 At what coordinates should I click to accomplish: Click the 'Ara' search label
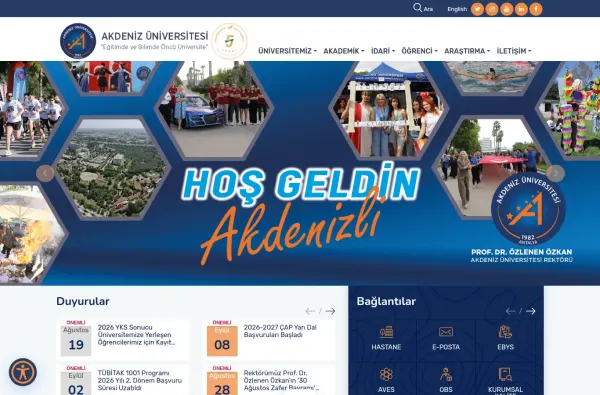click(x=428, y=9)
